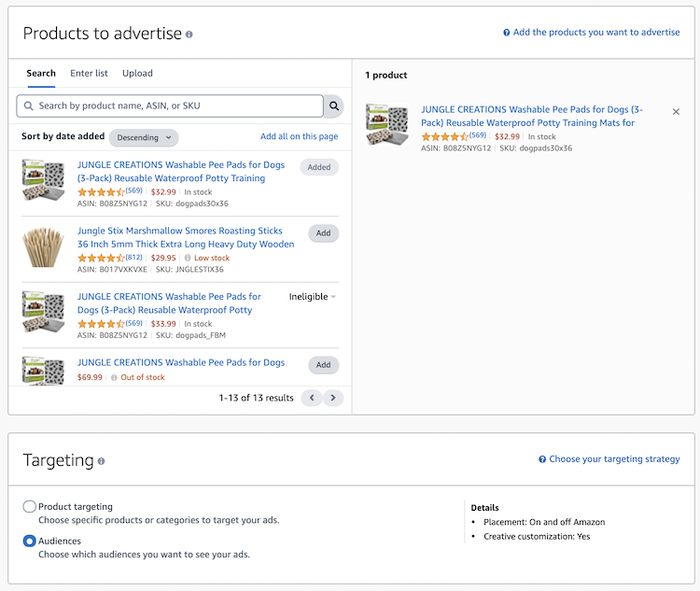This screenshot has height=591, width=700.
Task: Open the Descending sort order dropdown
Action: pyautogui.click(x=144, y=137)
